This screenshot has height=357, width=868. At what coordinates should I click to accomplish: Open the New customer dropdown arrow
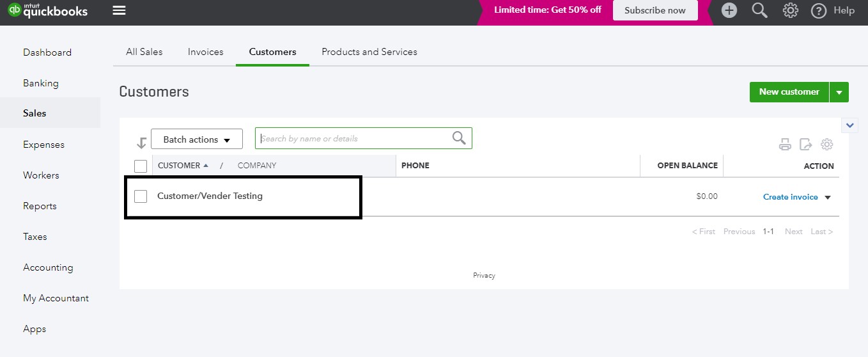(x=839, y=92)
